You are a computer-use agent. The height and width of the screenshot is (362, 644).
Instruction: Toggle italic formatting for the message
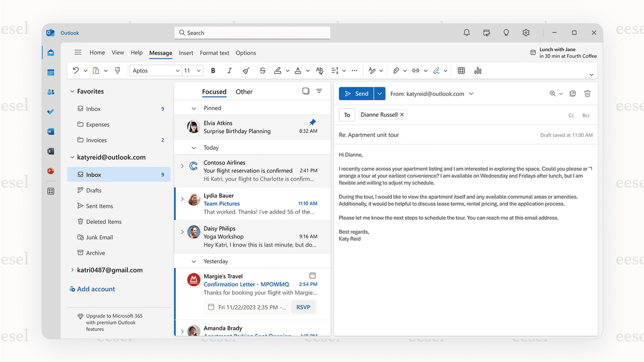click(x=229, y=70)
